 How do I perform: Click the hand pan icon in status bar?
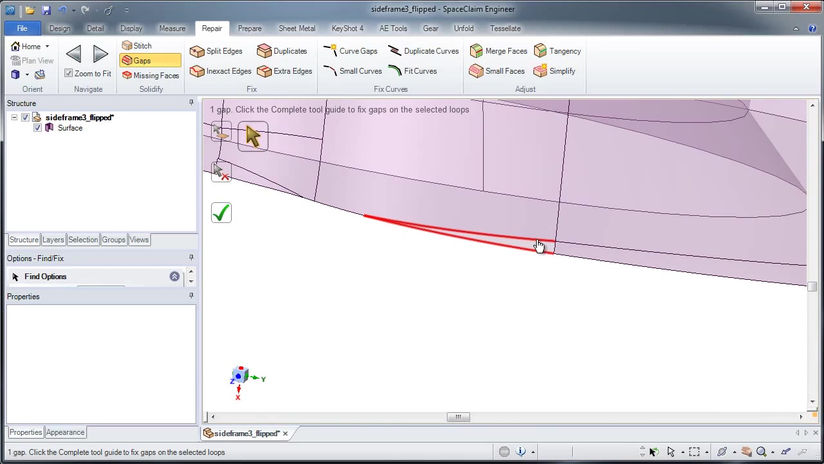point(747,451)
